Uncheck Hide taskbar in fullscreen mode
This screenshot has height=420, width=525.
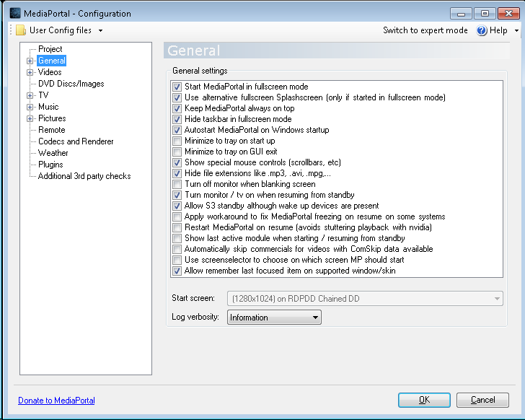[177, 120]
